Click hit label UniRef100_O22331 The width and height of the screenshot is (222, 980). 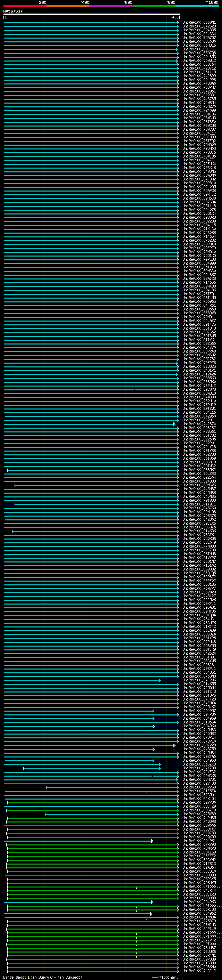click(199, 95)
